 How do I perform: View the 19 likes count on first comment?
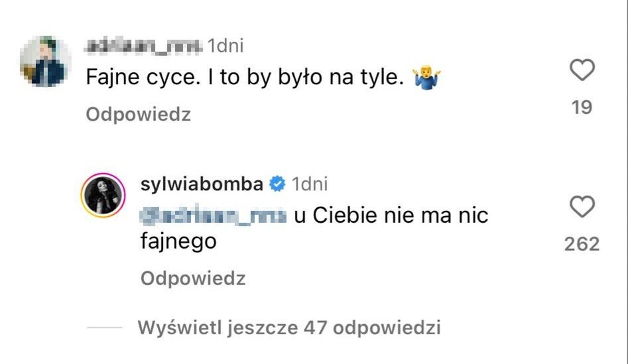pyautogui.click(x=582, y=107)
